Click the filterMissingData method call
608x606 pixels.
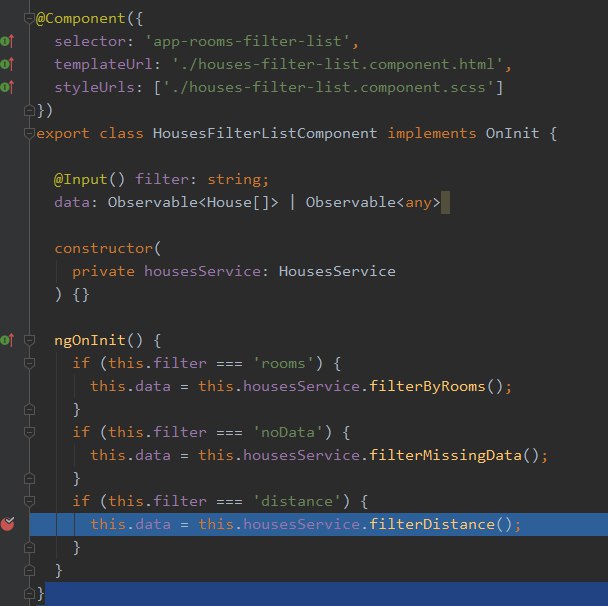click(445, 455)
